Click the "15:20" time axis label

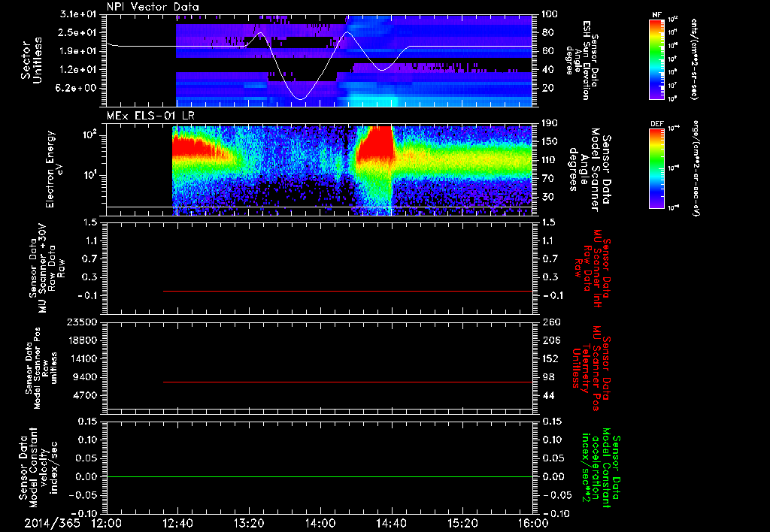click(x=462, y=523)
